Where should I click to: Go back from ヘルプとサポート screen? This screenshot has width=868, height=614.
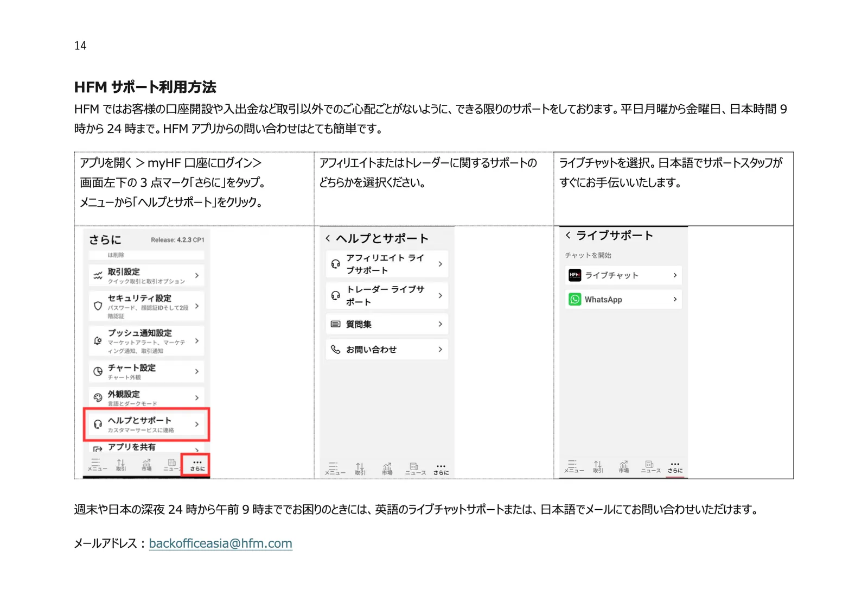click(328, 238)
